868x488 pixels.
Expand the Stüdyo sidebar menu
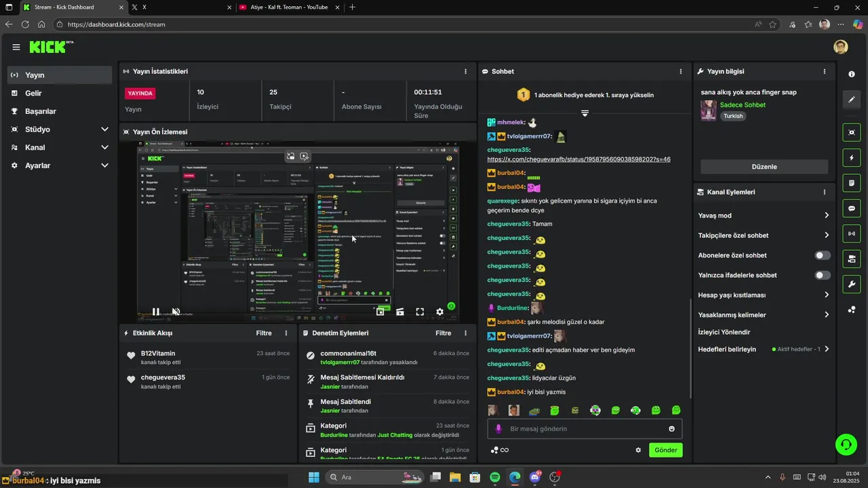[x=60, y=129]
